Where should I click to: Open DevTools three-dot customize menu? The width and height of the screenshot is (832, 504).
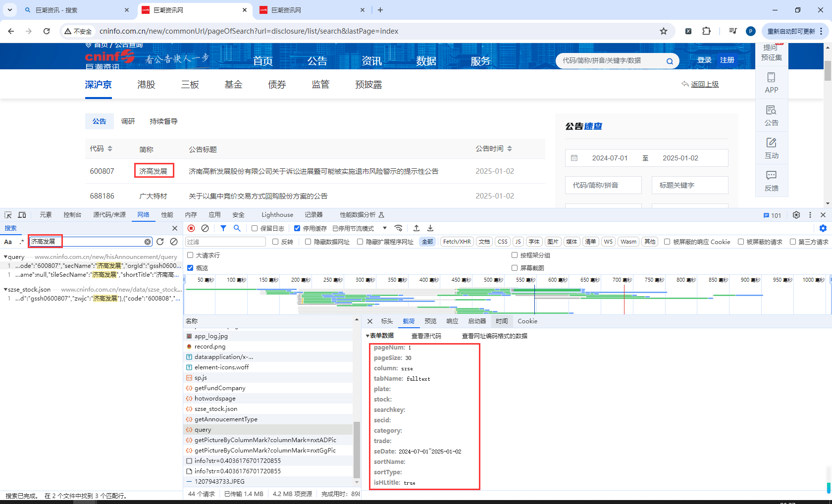click(x=810, y=215)
